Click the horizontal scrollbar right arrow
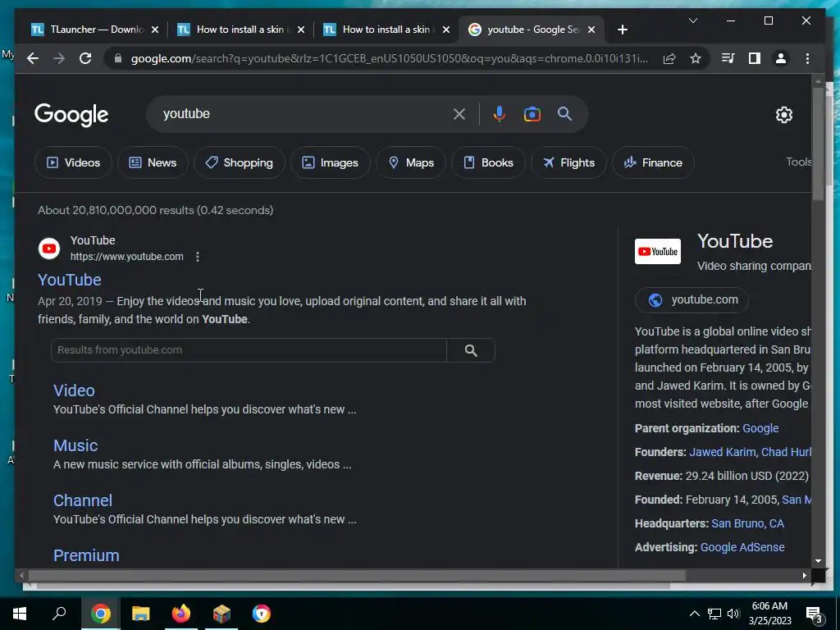This screenshot has width=840, height=630. click(804, 575)
